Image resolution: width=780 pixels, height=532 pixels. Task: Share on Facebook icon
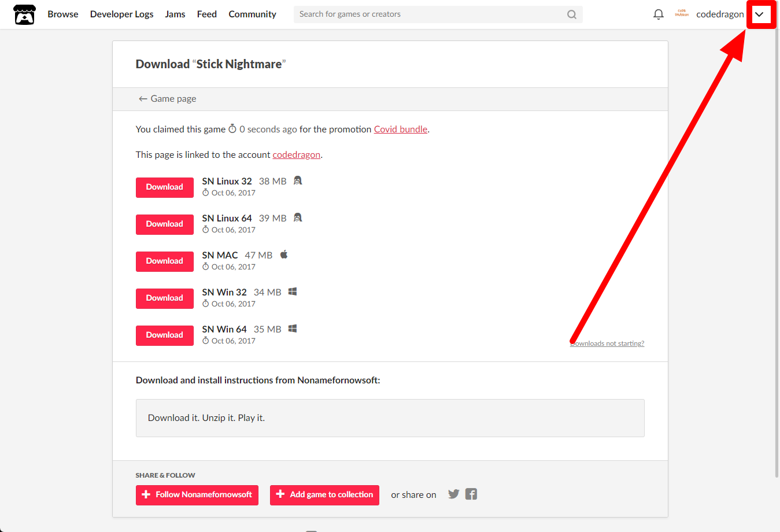click(x=471, y=494)
